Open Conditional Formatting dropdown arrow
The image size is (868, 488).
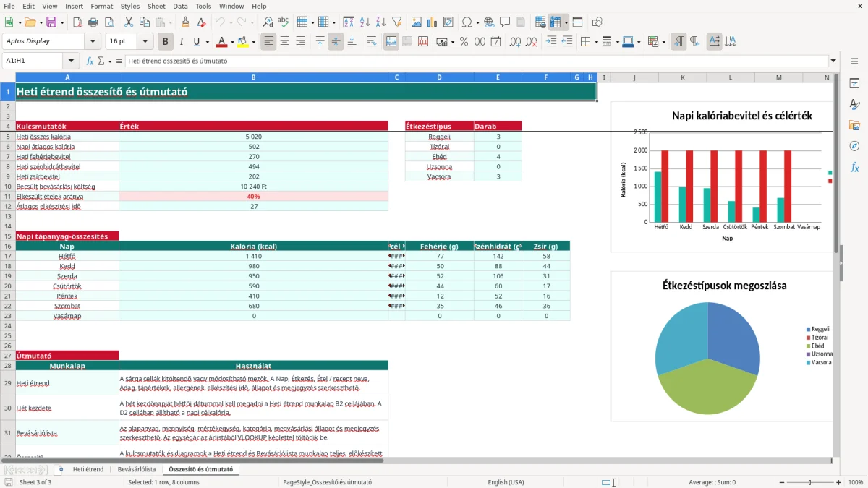pos(663,42)
